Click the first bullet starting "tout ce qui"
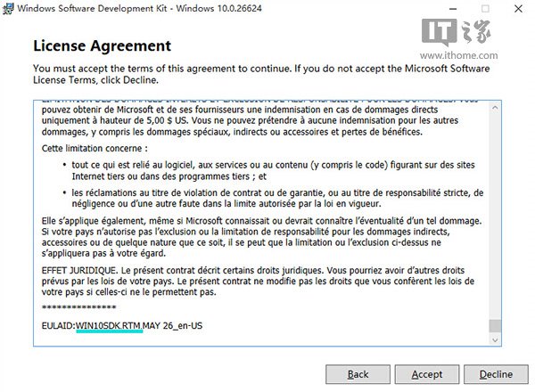The height and width of the screenshot is (392, 535). pos(267,170)
